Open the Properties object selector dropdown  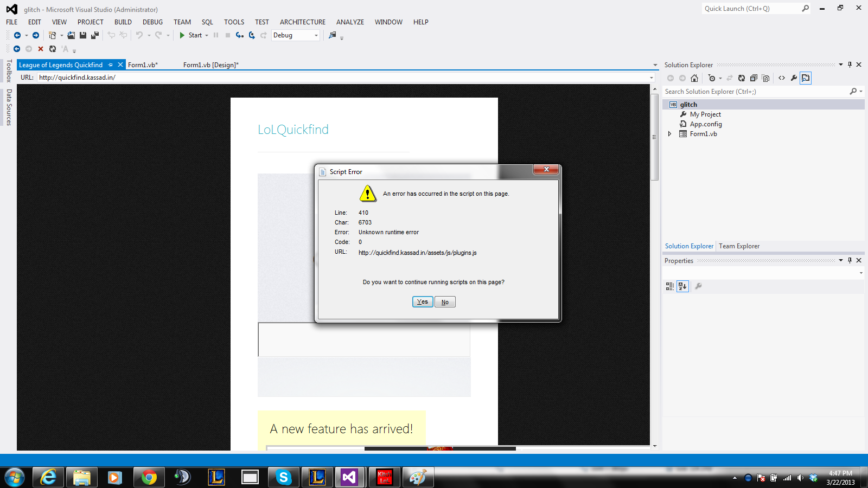(x=861, y=273)
